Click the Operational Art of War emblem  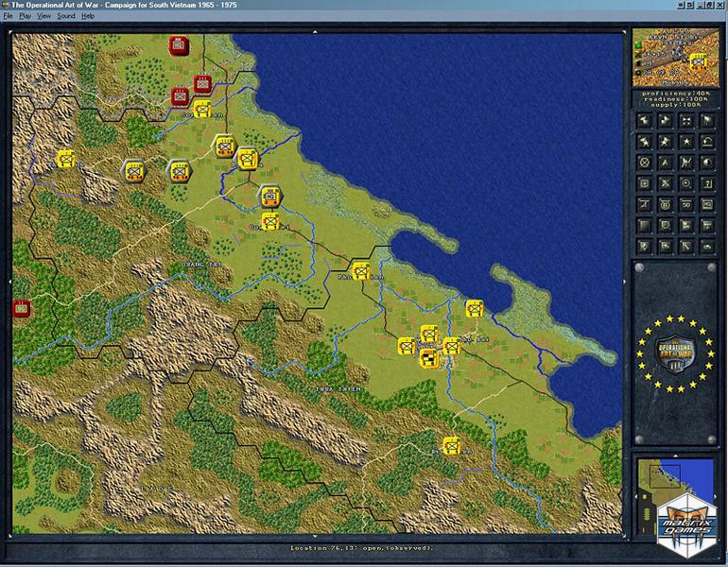click(x=676, y=355)
